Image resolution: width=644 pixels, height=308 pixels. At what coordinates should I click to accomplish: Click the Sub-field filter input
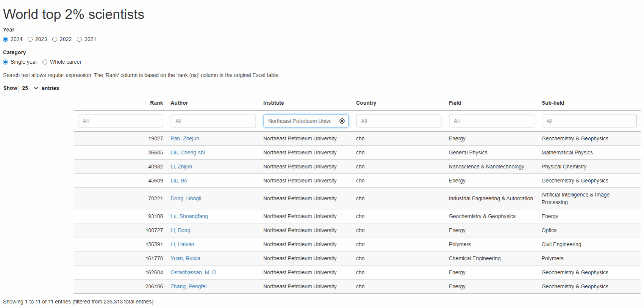click(589, 121)
